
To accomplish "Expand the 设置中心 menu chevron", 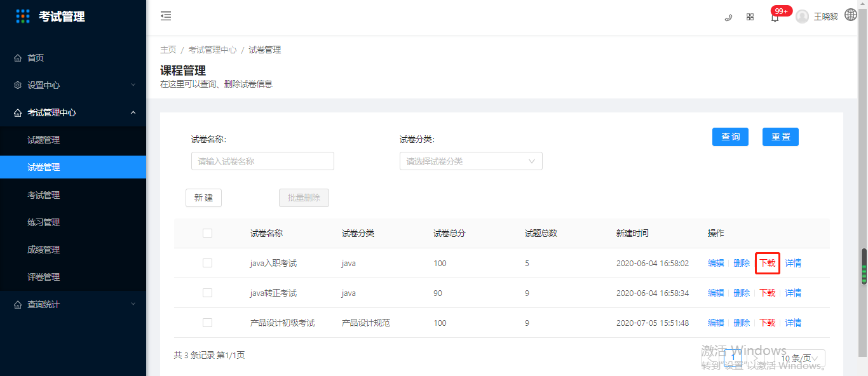I will pos(133,85).
